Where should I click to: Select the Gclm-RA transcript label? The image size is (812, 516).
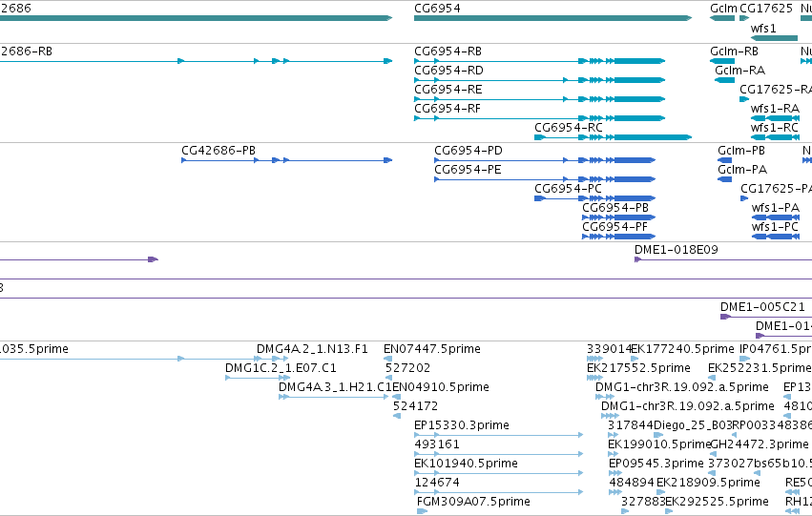(x=739, y=71)
